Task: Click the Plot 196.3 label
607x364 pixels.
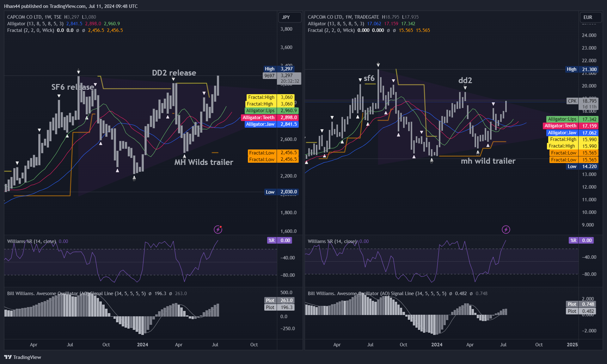Action: pos(279,307)
